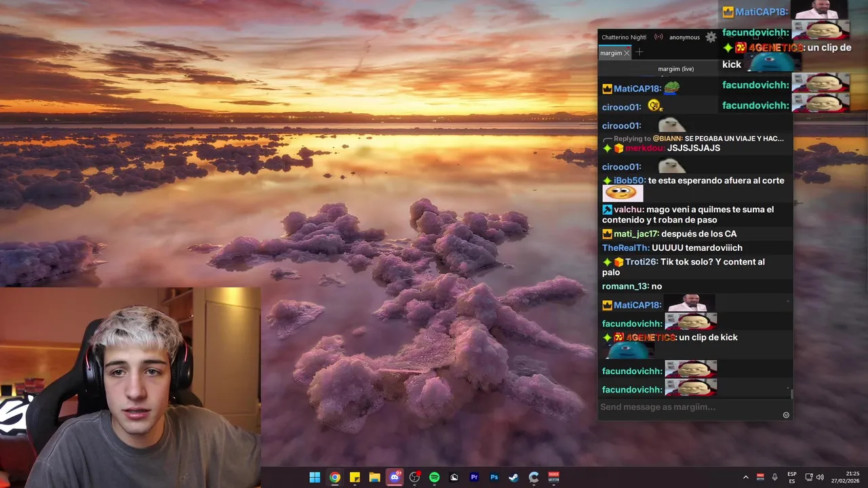Image resolution: width=868 pixels, height=488 pixels.
Task: Click the blue blob emote under 4GENETICS
Action: pyautogui.click(x=629, y=350)
